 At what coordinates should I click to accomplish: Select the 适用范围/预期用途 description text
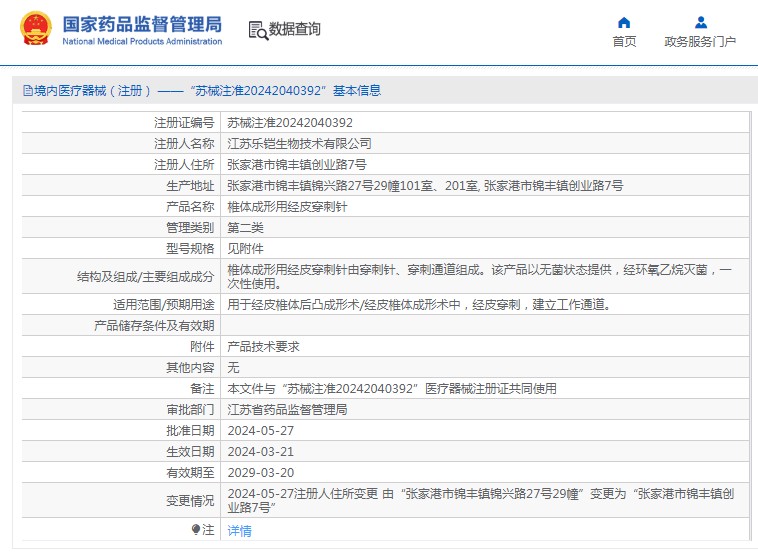click(x=420, y=305)
